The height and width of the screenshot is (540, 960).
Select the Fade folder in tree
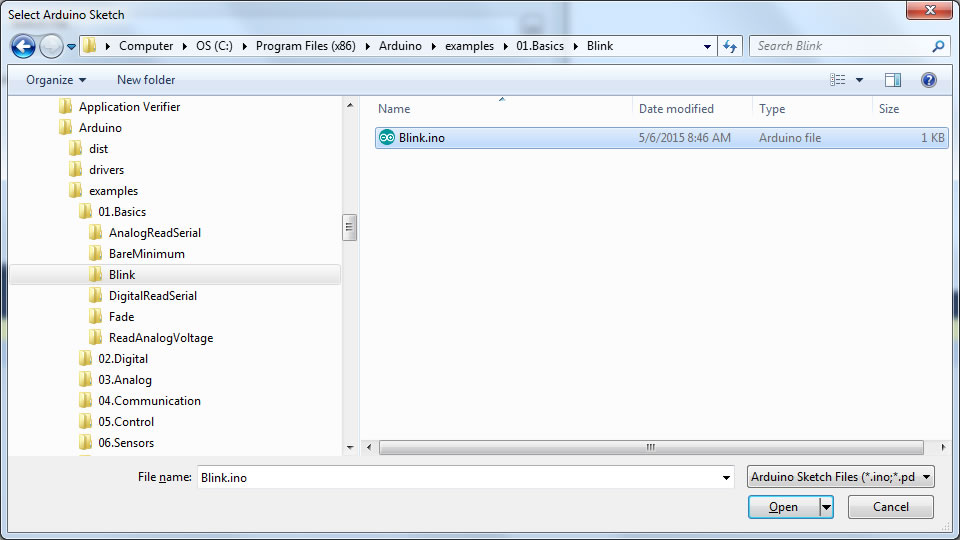(x=121, y=317)
